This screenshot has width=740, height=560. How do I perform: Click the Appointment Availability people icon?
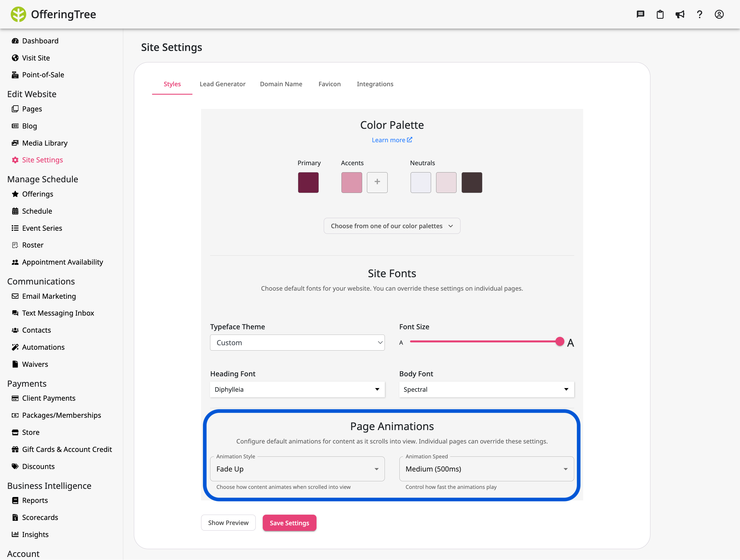click(15, 262)
